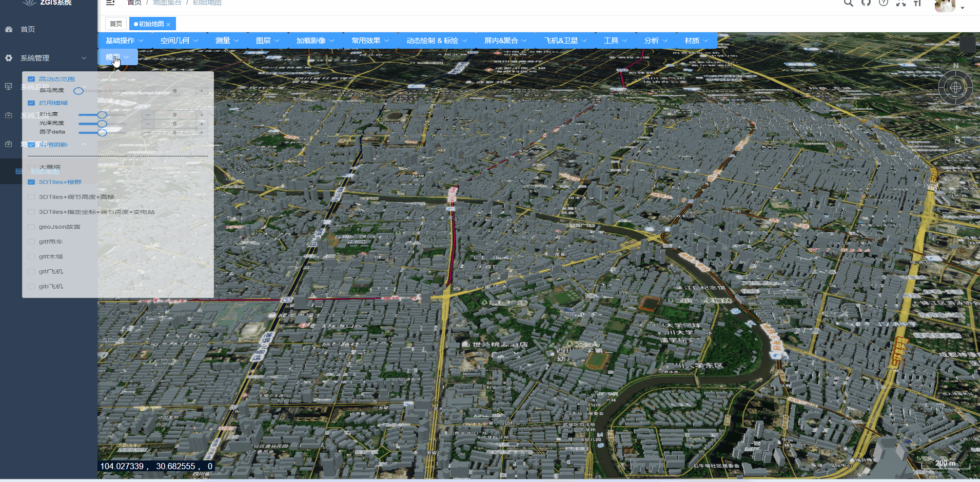Toggle fullscreen with the expand arrows icon
980x482 pixels.
coord(901,3)
